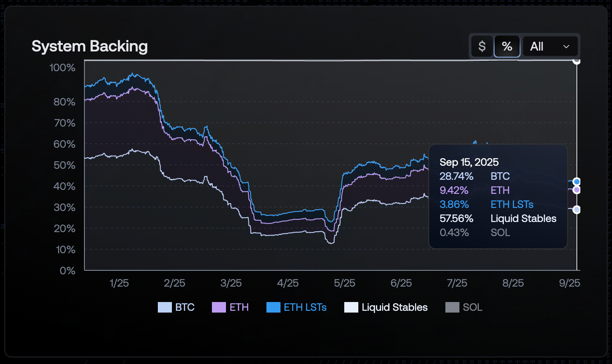The image size is (612, 364).
Task: Click the BTC data point marker near 30%
Action: 576,210
